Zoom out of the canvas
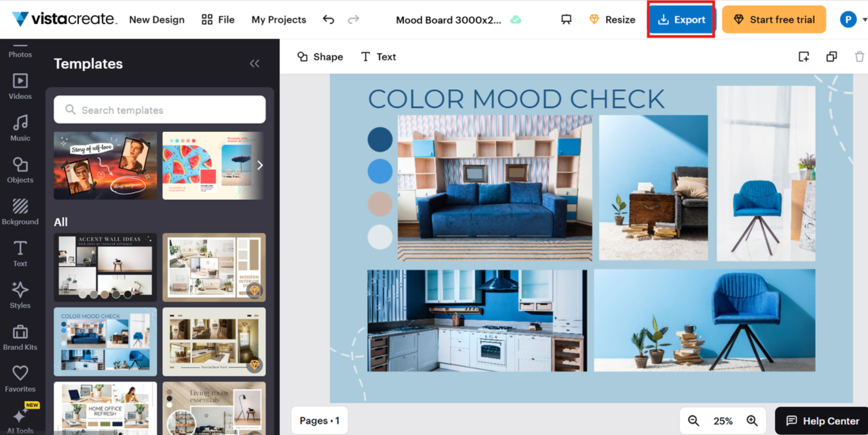The height and width of the screenshot is (435, 868). (694, 420)
